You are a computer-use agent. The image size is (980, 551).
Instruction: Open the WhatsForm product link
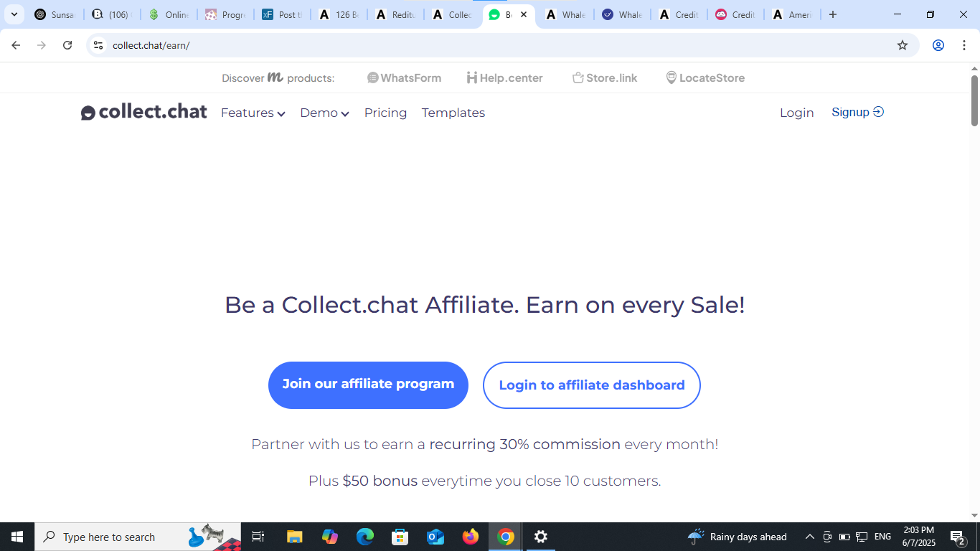pyautogui.click(x=404, y=77)
